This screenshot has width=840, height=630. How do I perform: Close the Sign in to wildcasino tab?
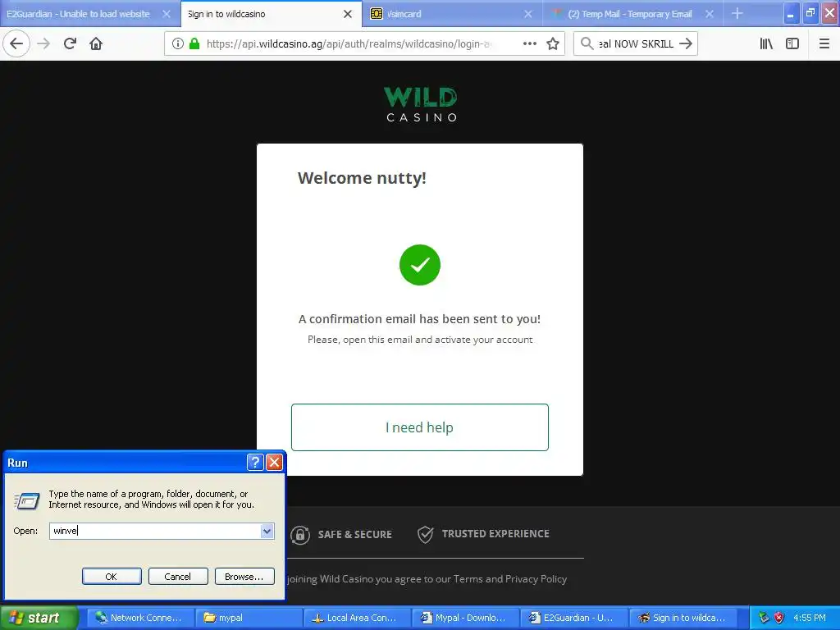click(x=348, y=14)
